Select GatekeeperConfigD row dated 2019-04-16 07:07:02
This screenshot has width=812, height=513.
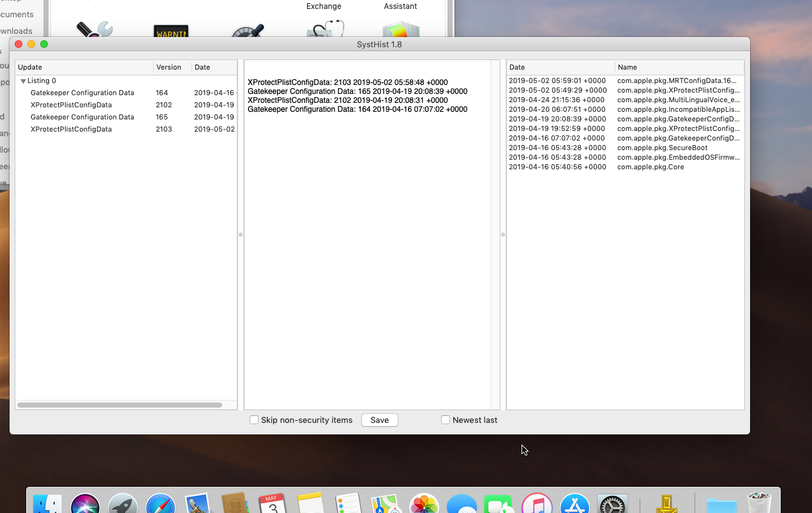pyautogui.click(x=625, y=138)
